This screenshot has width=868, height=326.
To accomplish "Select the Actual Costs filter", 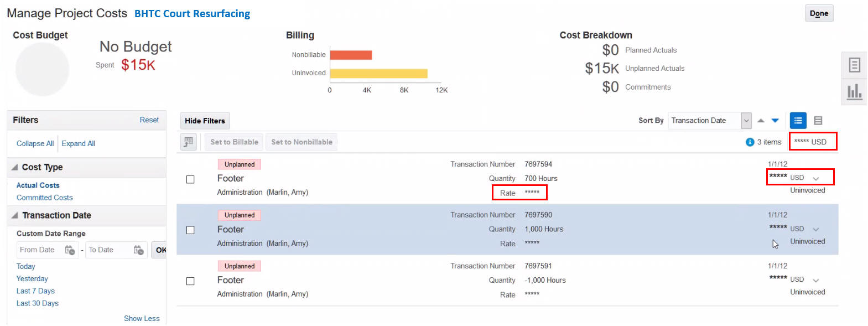I will [x=38, y=185].
